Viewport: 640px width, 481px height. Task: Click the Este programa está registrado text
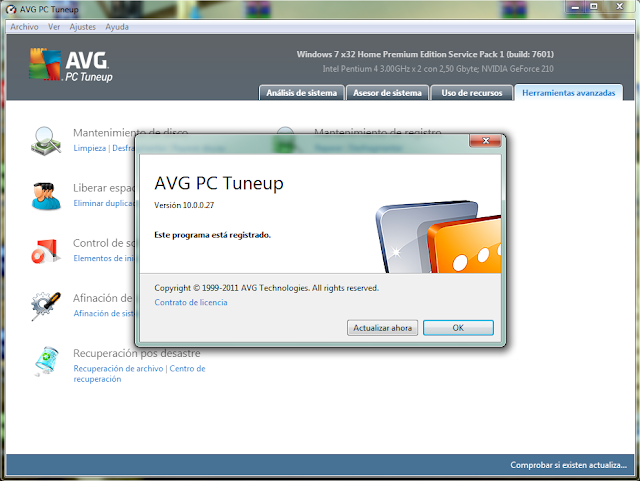[x=212, y=235]
